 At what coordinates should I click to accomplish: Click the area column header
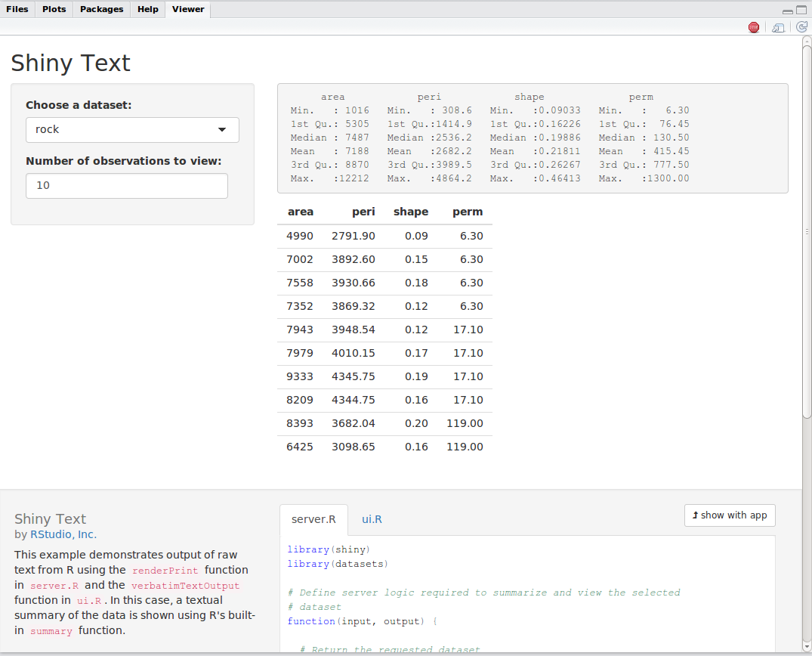click(x=300, y=212)
